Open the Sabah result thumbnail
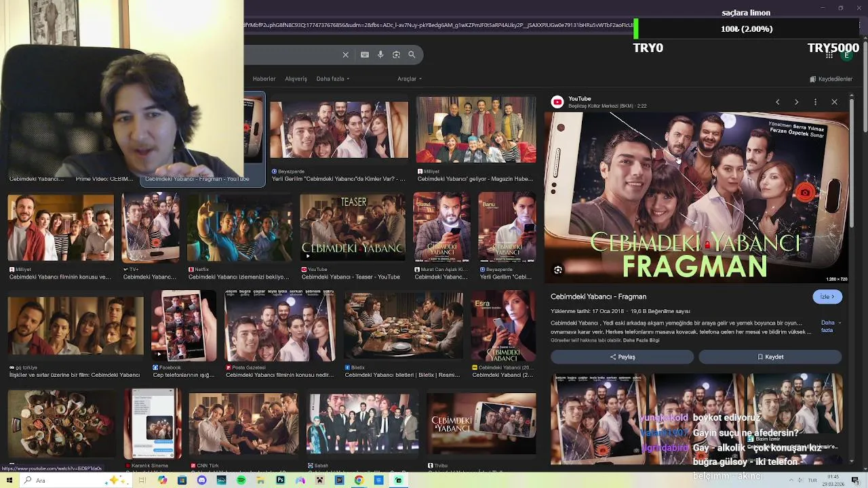 (x=363, y=424)
